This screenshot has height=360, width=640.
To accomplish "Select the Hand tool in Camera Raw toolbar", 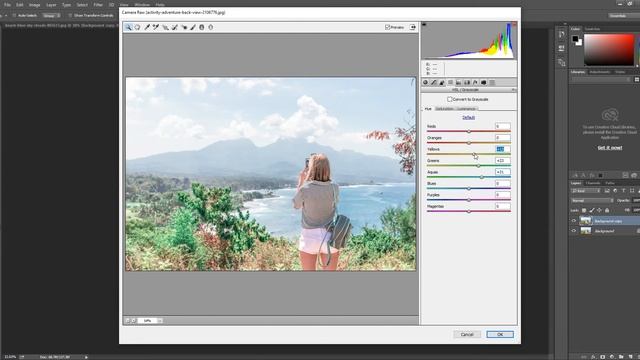I will (138, 27).
